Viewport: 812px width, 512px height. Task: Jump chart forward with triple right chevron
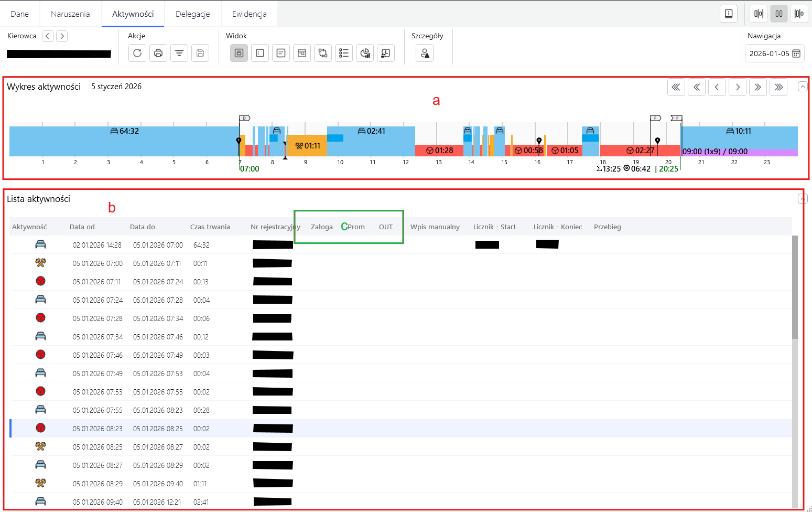(778, 87)
